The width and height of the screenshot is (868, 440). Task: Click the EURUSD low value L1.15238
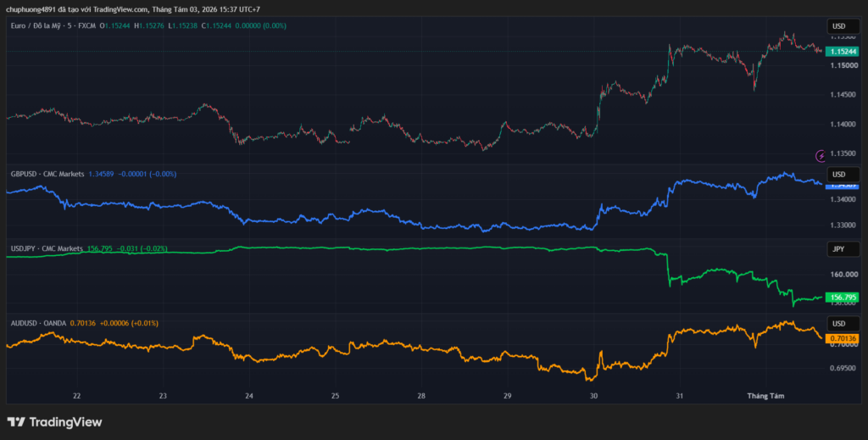pyautogui.click(x=183, y=25)
